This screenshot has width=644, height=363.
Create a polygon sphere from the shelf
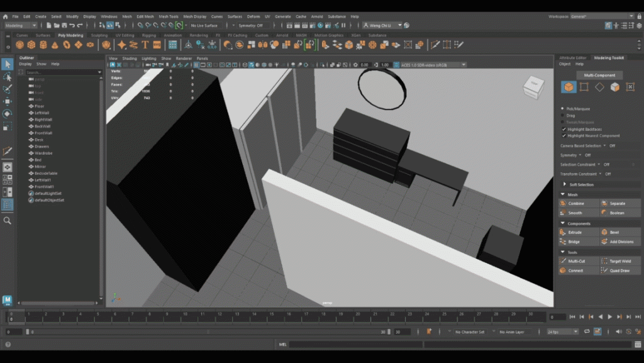21,45
